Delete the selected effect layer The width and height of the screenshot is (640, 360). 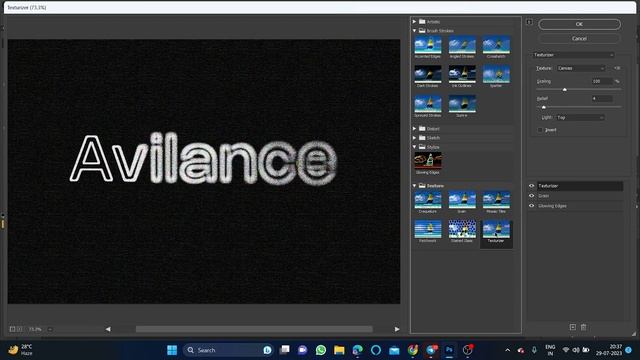[583, 327]
